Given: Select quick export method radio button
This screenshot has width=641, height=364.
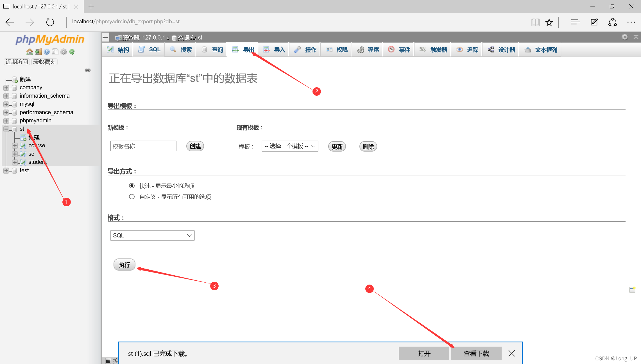Looking at the screenshot, I should (132, 186).
